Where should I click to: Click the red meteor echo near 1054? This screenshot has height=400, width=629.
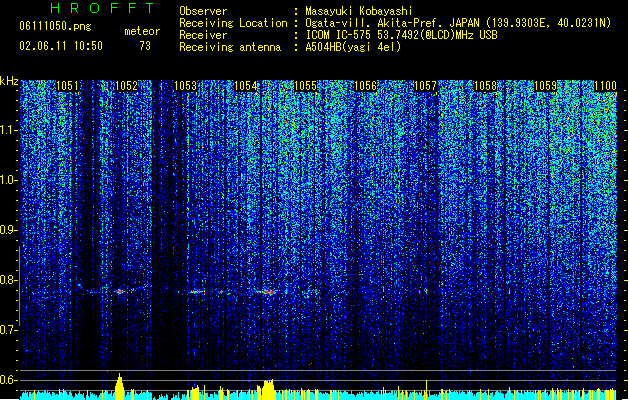[267, 292]
